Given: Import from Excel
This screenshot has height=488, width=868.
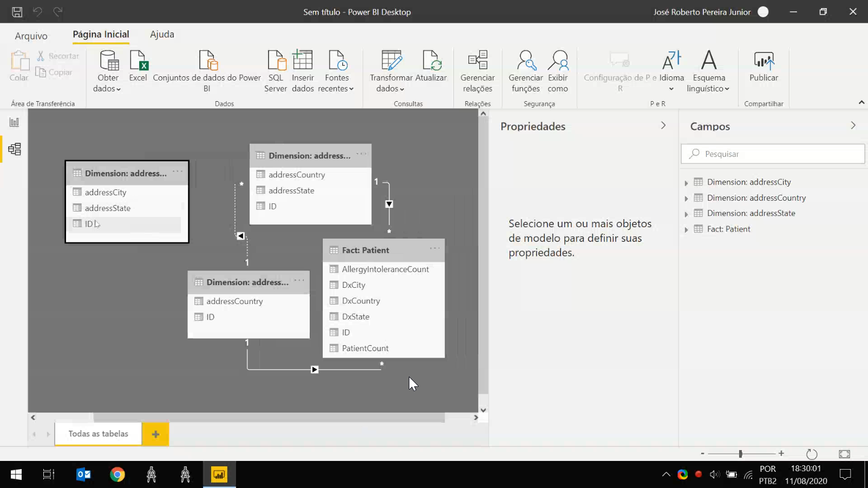Looking at the screenshot, I should point(138,66).
